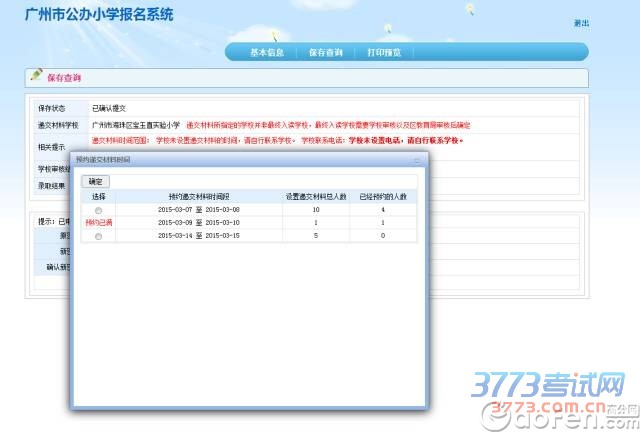
Task: Click the 退出 logout link
Action: 581,23
